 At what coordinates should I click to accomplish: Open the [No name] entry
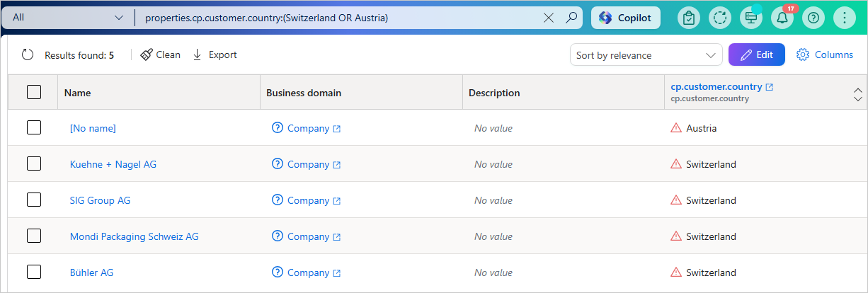point(93,128)
